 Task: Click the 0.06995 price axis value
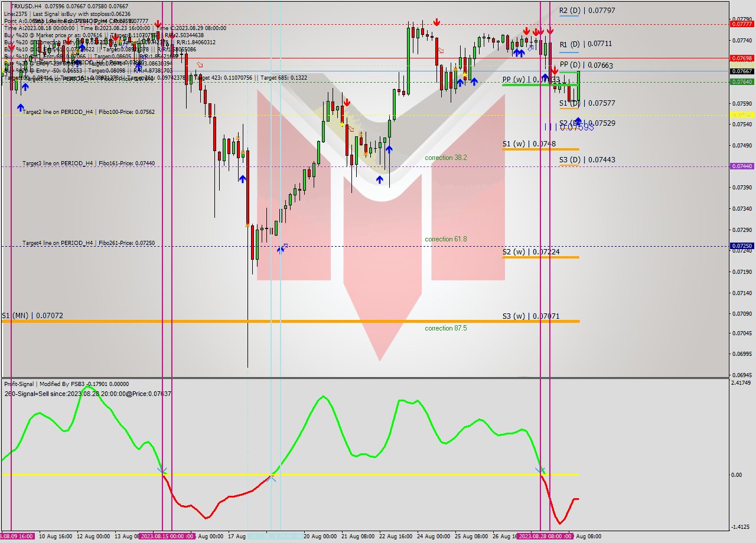(x=742, y=354)
